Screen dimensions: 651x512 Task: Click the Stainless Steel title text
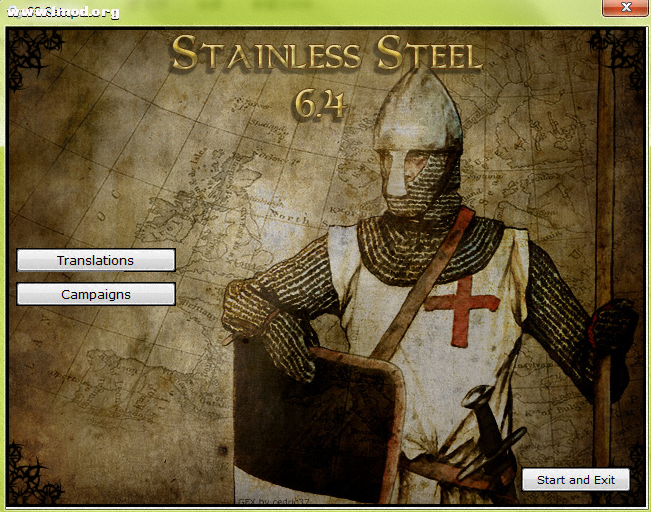326,54
